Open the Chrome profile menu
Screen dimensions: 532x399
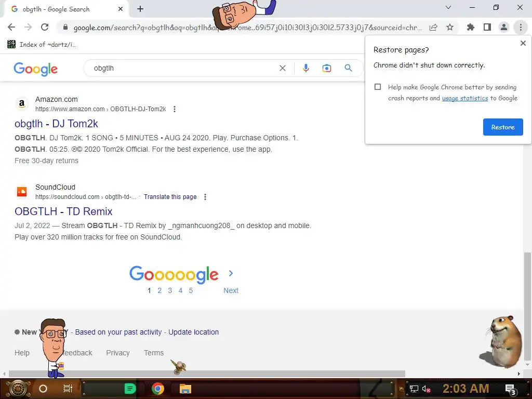504,27
